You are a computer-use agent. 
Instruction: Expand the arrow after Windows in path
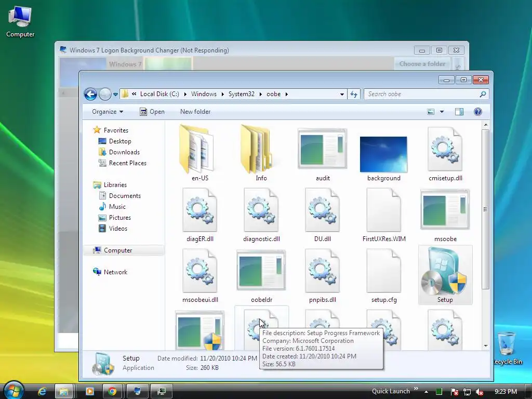point(222,95)
